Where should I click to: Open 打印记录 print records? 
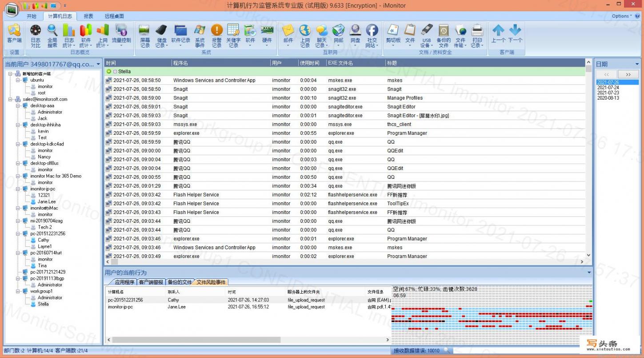coord(477,35)
